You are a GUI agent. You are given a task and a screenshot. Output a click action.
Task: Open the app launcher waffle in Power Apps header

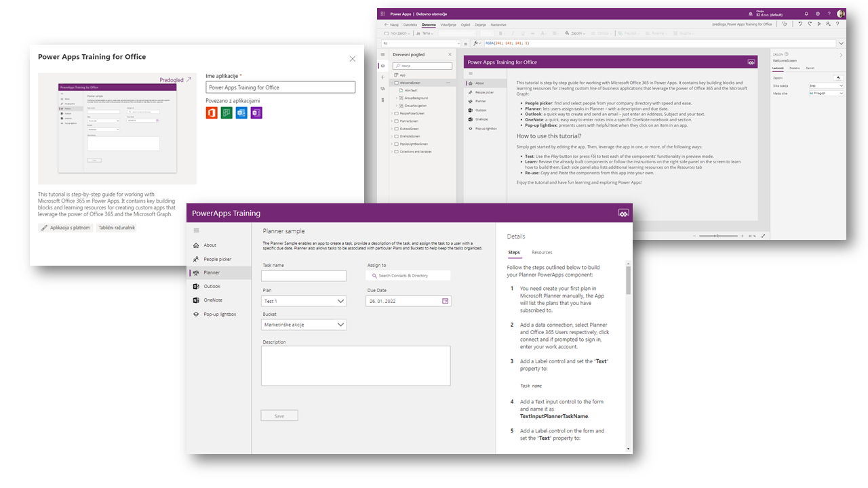[382, 14]
